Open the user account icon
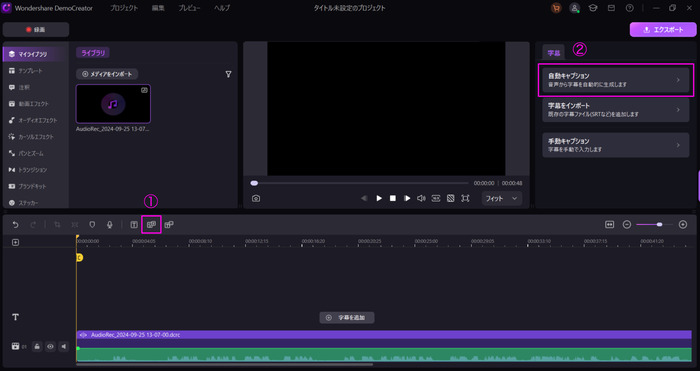700x371 pixels. [575, 8]
